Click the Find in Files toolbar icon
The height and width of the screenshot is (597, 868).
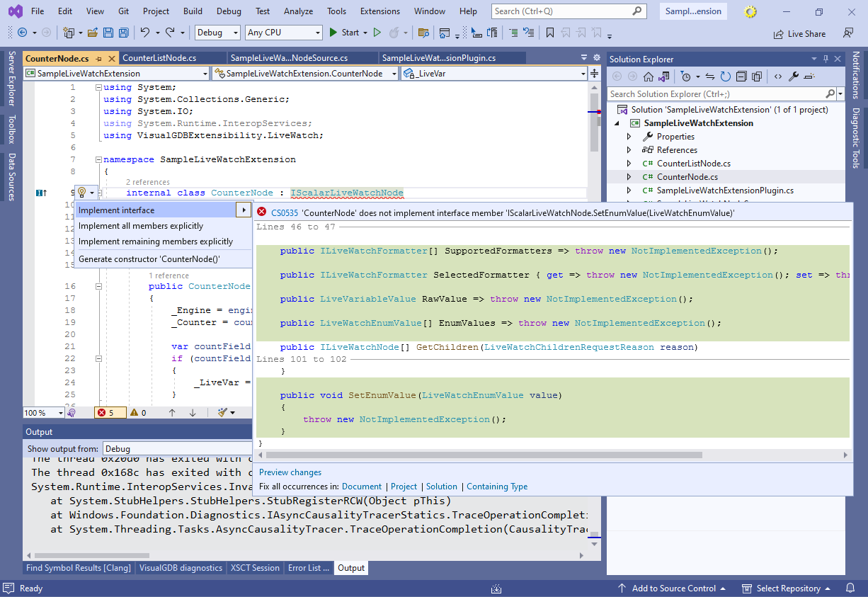423,33
